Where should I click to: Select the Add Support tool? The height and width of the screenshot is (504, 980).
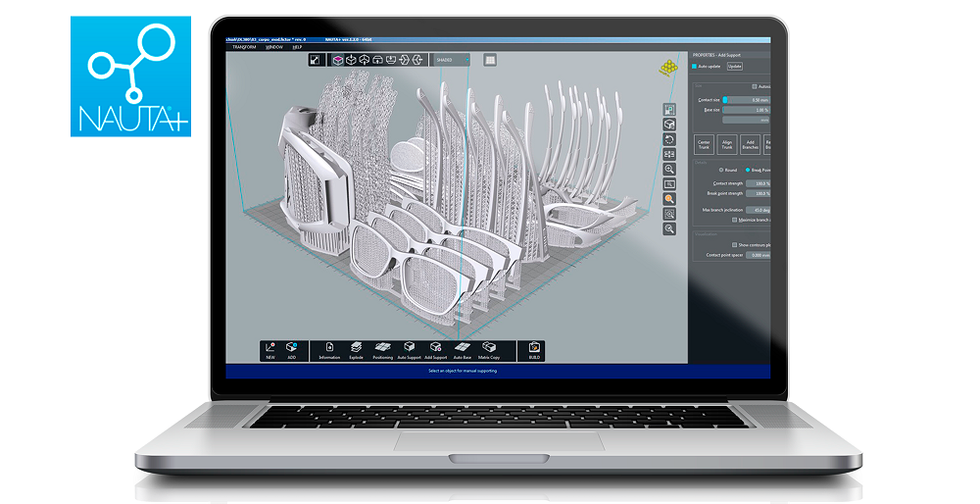point(436,351)
